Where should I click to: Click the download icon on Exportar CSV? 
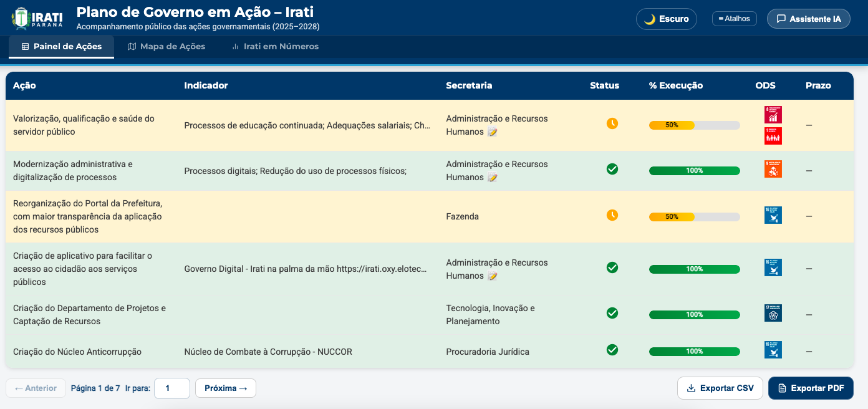point(690,388)
